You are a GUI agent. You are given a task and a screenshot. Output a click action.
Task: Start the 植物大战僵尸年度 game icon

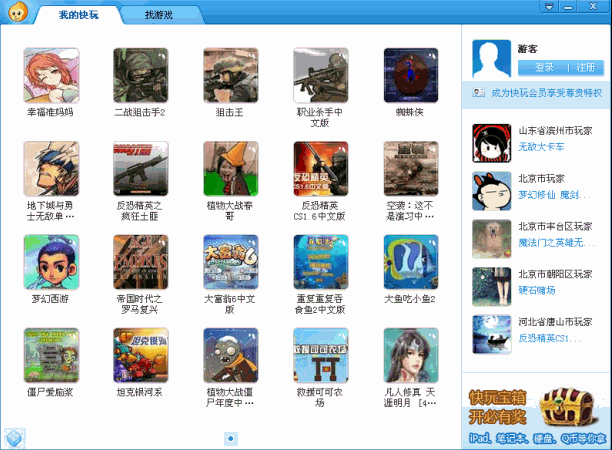click(231, 355)
